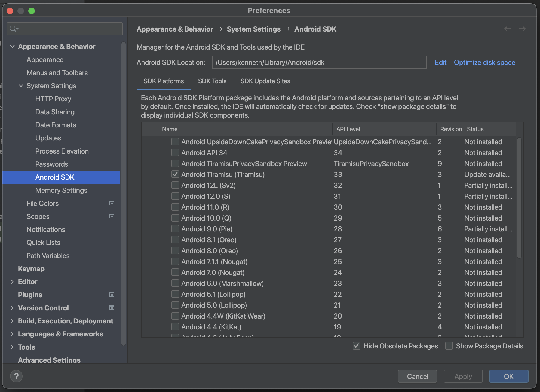Viewport: 540px width, 392px height.
Task: Open the SDK Update Sites tab
Action: (x=265, y=81)
